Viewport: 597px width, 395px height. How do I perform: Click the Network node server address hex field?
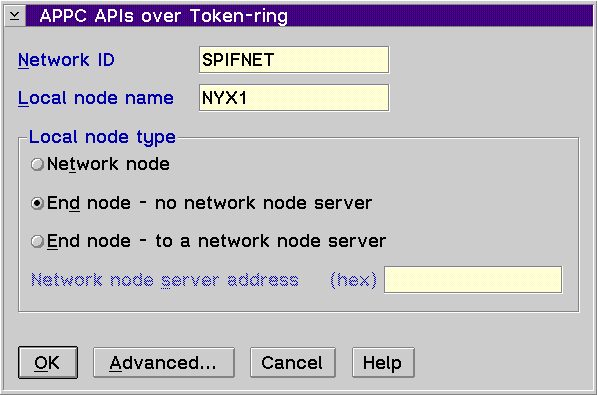click(473, 280)
